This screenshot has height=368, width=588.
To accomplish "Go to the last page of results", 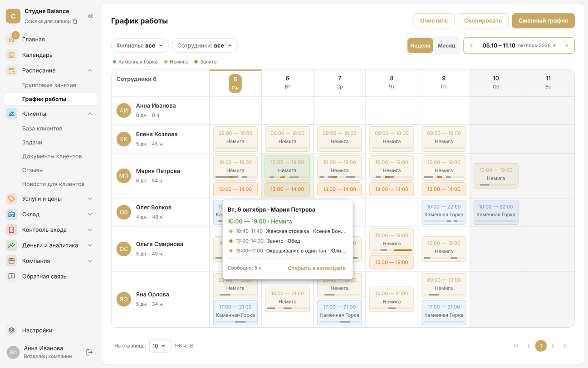I will click(565, 346).
